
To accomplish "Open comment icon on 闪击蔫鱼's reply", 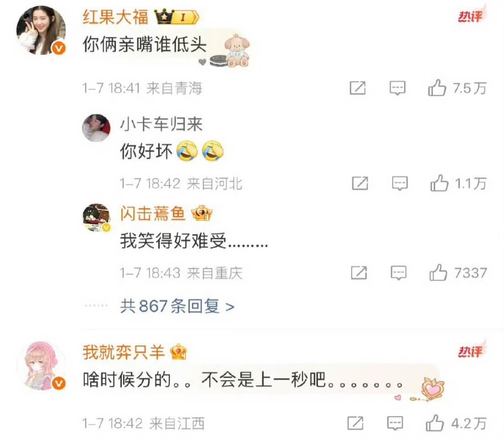I will (398, 273).
